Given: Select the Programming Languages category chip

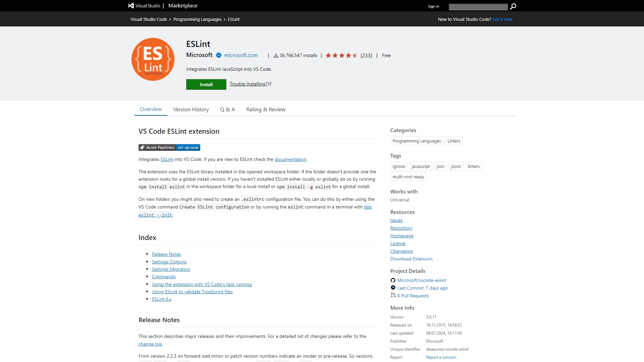Looking at the screenshot, I should pyautogui.click(x=417, y=141).
